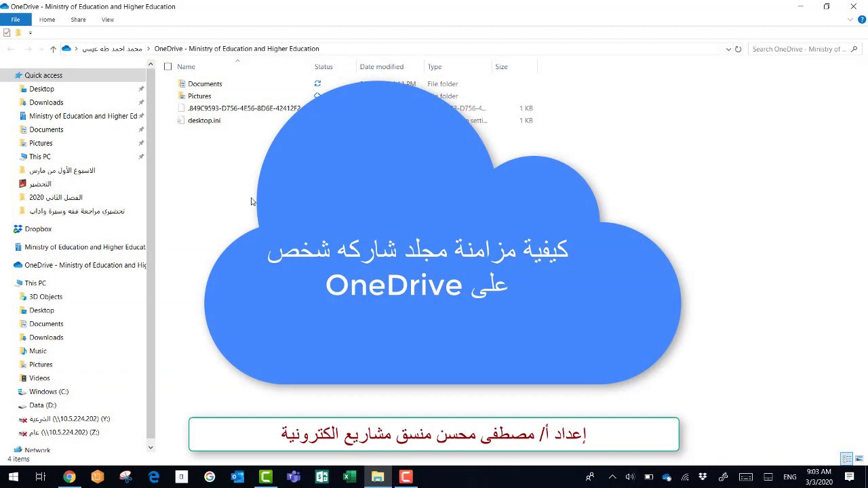Click the Search OneDrive input field
The width and height of the screenshot is (868, 488).
pyautogui.click(x=799, y=49)
